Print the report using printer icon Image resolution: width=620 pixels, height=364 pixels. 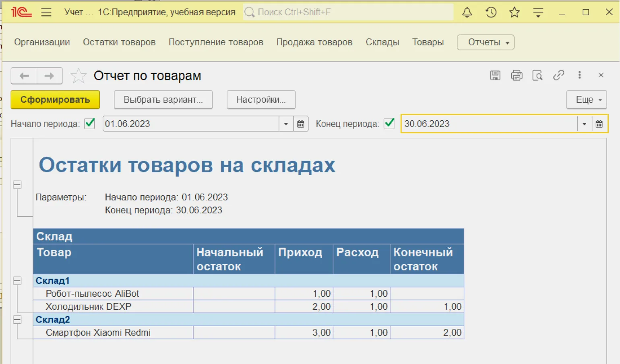pyautogui.click(x=517, y=75)
